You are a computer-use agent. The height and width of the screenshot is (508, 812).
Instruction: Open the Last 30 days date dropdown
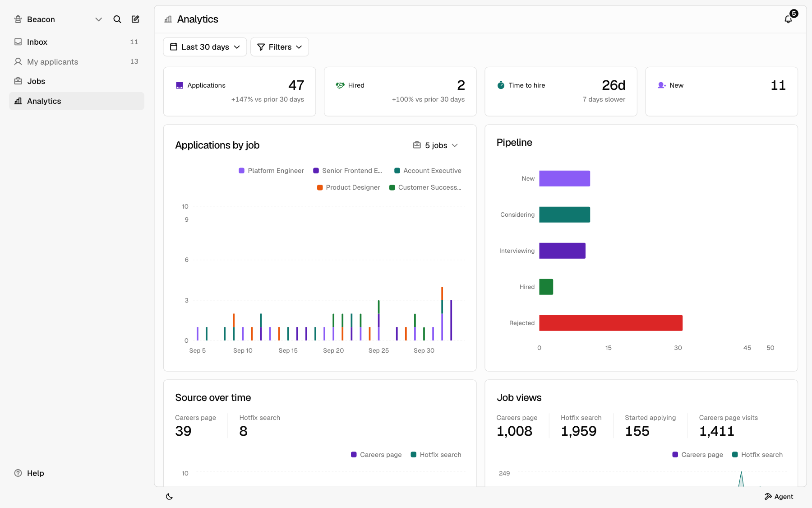(x=205, y=47)
